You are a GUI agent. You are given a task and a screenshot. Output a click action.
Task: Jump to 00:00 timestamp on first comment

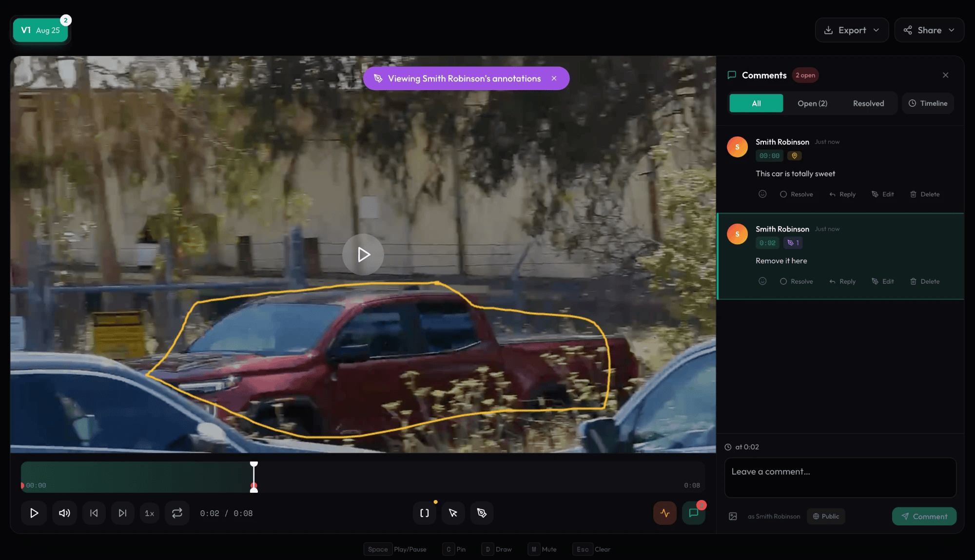click(x=769, y=156)
